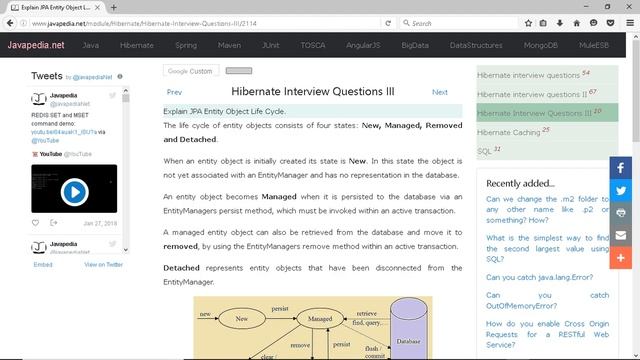Share the page on Facebook

pyautogui.click(x=620, y=168)
